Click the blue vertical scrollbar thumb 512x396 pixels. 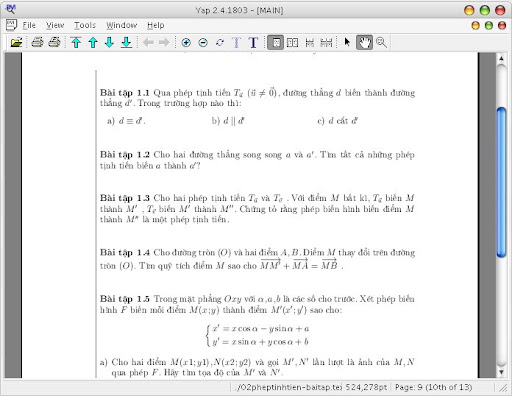click(x=501, y=182)
